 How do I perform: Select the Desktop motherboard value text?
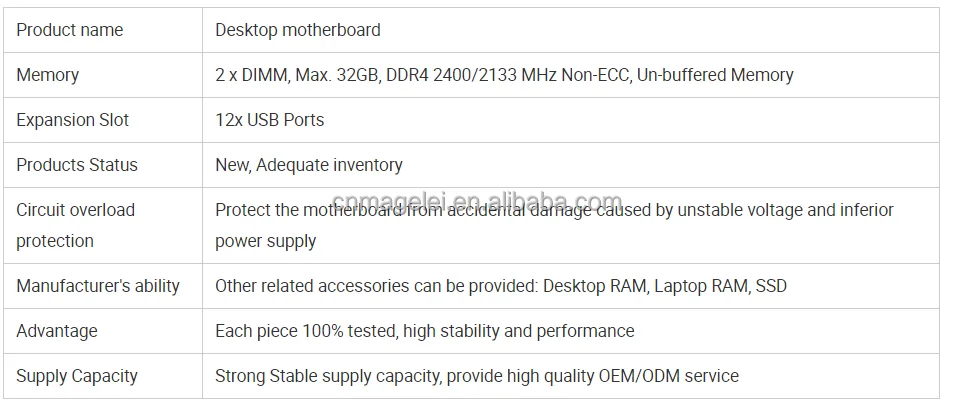pos(298,30)
